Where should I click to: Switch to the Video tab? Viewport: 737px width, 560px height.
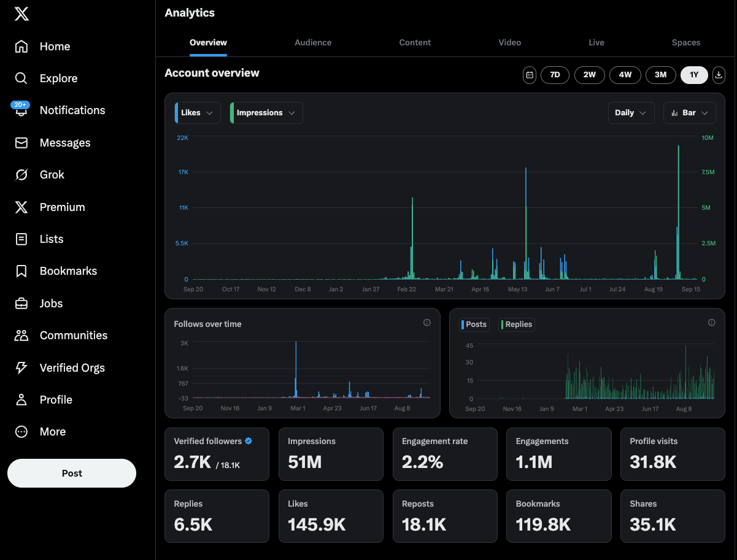click(x=510, y=42)
